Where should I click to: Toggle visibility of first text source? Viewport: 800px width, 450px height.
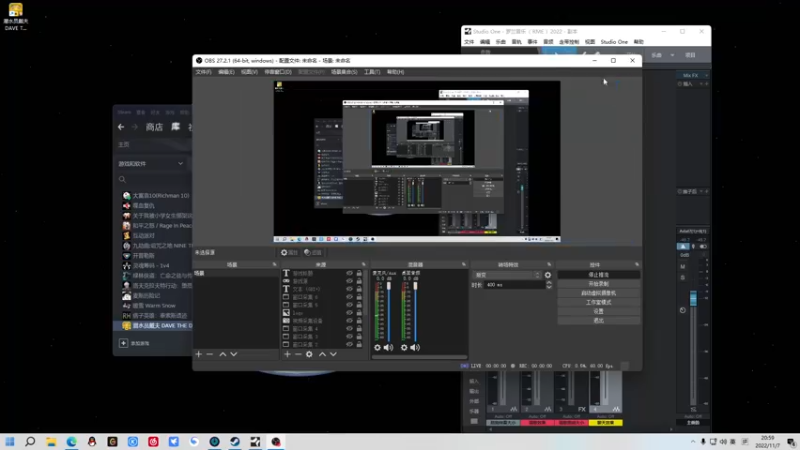(349, 273)
